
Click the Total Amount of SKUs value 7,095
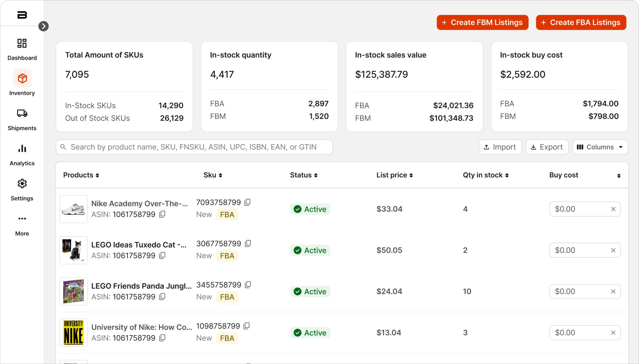[x=77, y=75]
